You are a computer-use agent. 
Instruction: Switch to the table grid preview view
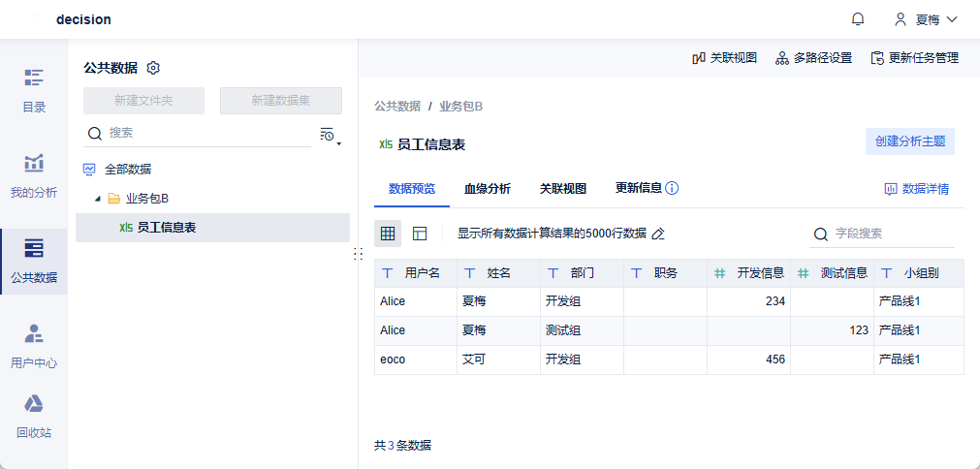coord(388,234)
